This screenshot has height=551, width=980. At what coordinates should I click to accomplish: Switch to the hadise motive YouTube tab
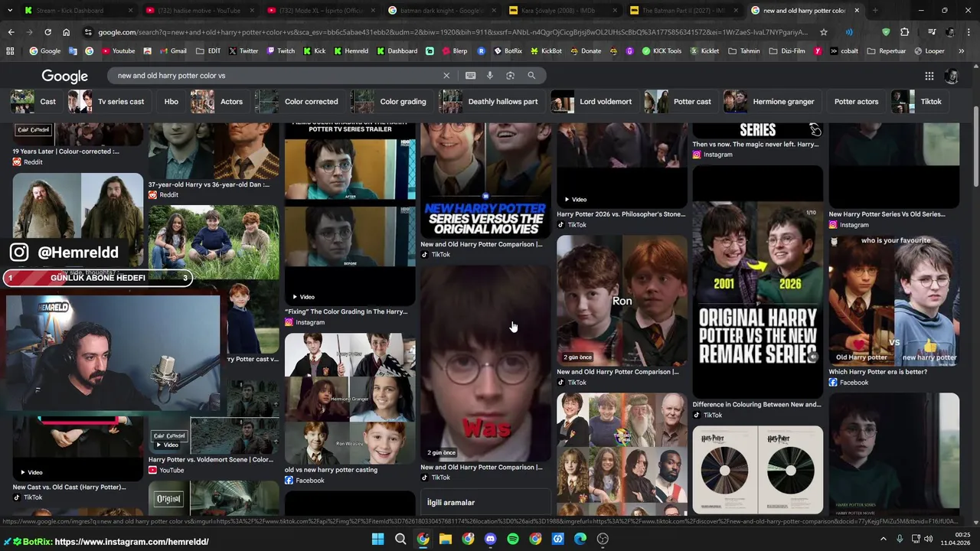pos(199,11)
